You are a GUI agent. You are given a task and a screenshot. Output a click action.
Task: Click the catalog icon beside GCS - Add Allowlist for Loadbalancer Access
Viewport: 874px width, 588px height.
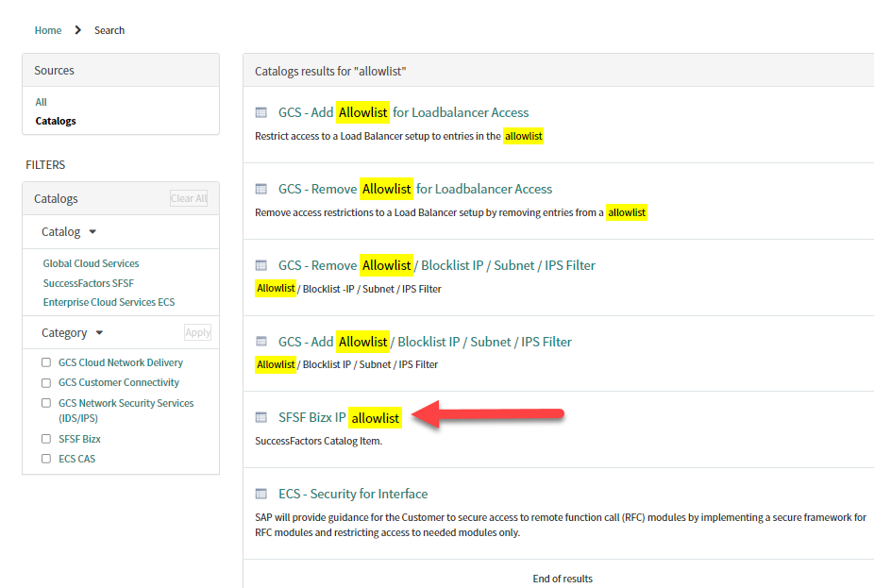pyautogui.click(x=261, y=112)
